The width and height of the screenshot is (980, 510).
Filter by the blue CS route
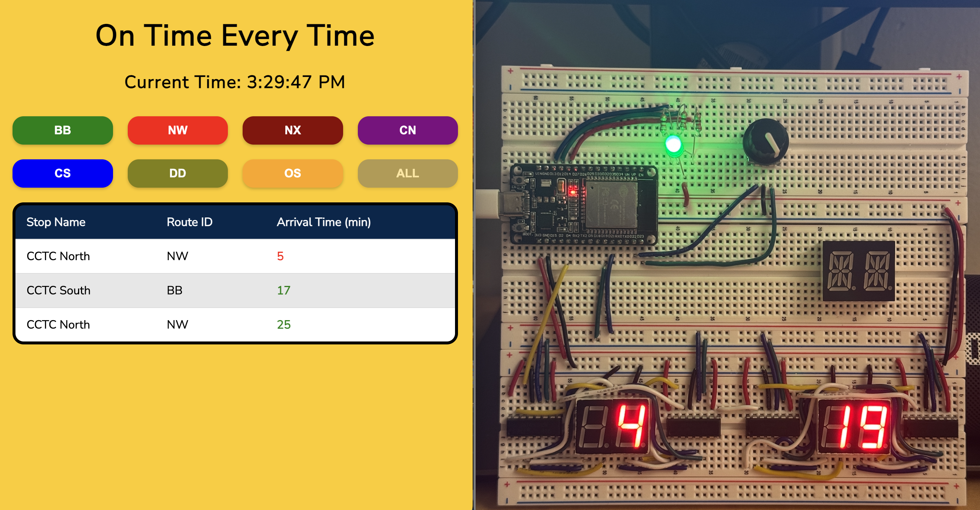click(62, 173)
